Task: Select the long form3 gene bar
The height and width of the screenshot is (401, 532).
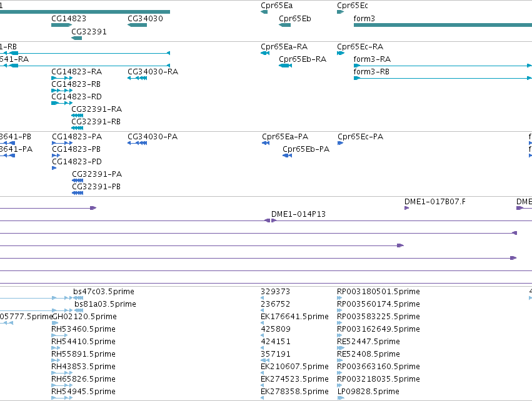Action: tap(443, 25)
